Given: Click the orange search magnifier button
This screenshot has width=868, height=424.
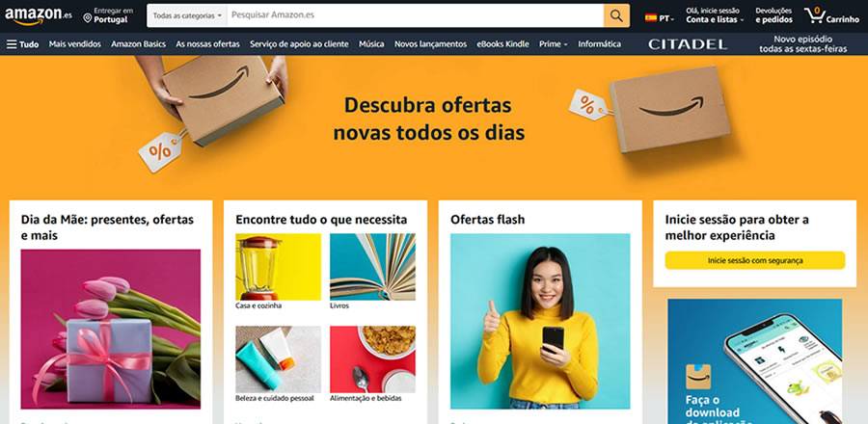Looking at the screenshot, I should click(x=616, y=15).
